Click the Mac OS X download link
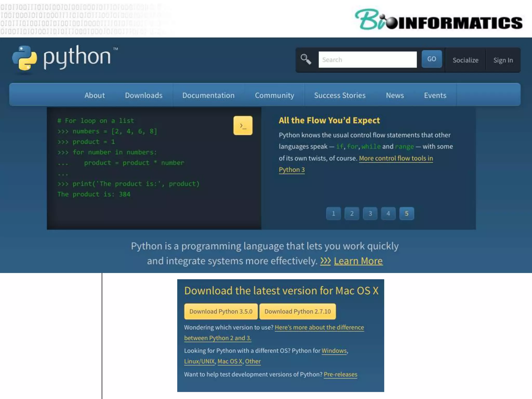Viewport: 532px width, 399px height. pyautogui.click(x=230, y=361)
